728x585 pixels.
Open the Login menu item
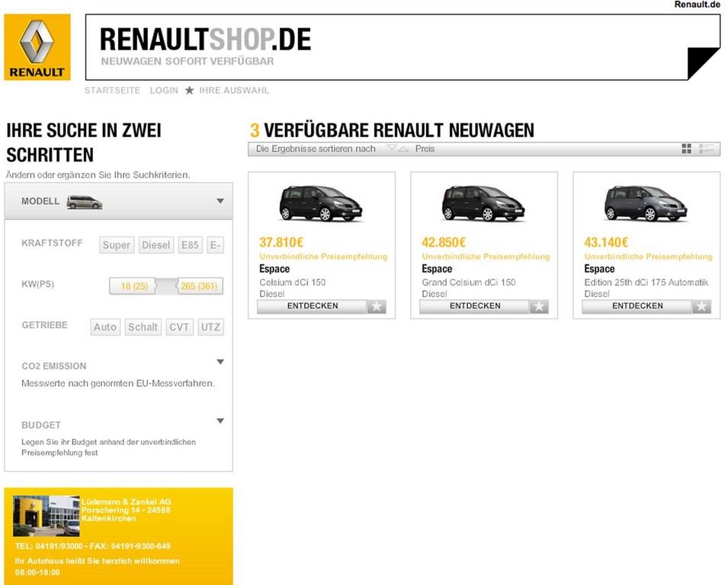(x=164, y=91)
